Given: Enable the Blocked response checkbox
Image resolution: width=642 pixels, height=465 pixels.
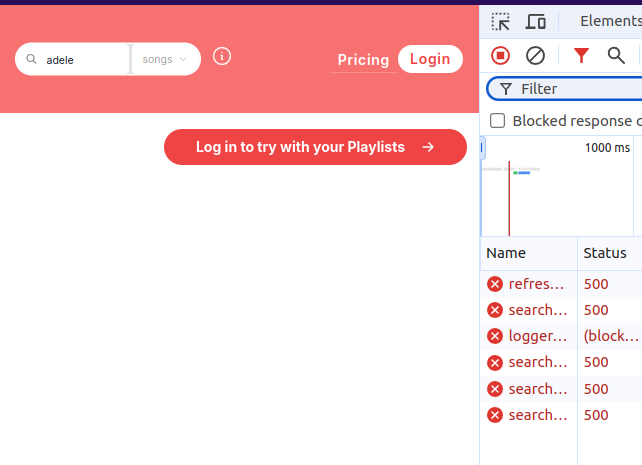Looking at the screenshot, I should 497,121.
